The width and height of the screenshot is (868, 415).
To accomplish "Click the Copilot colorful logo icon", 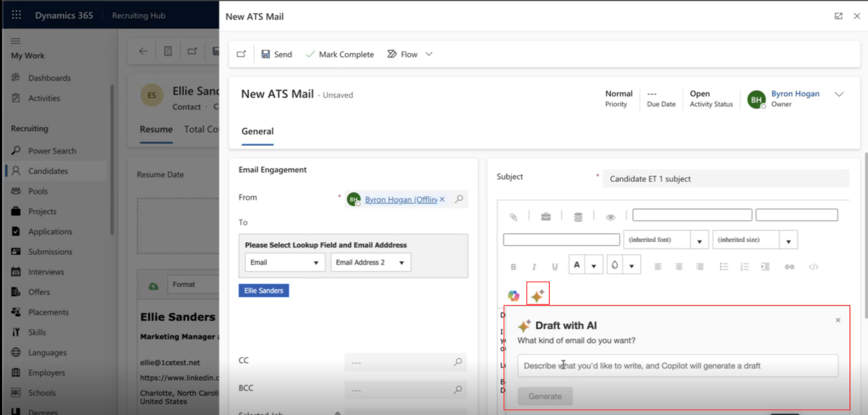I will tap(514, 296).
